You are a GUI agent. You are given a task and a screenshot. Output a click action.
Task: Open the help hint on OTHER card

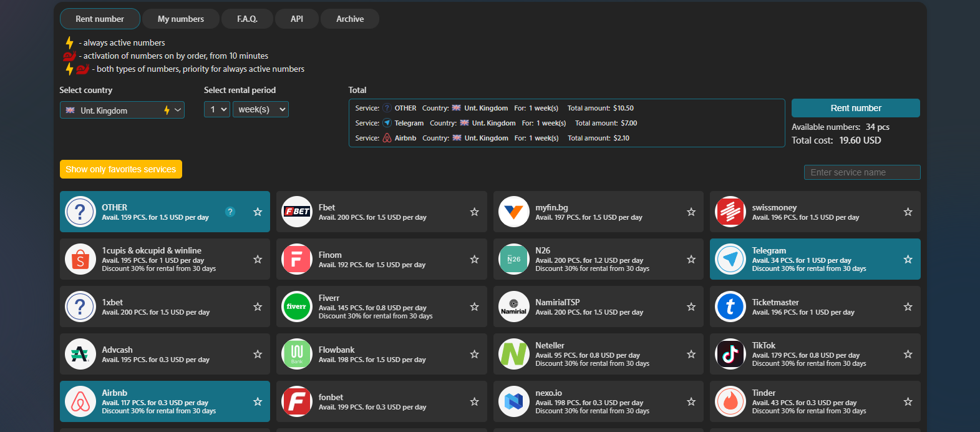point(230,212)
